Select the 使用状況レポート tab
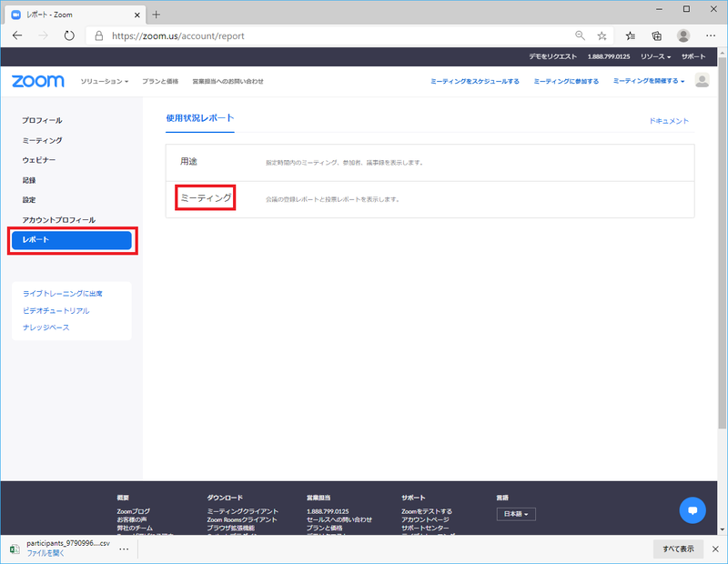The image size is (728, 564). point(200,118)
